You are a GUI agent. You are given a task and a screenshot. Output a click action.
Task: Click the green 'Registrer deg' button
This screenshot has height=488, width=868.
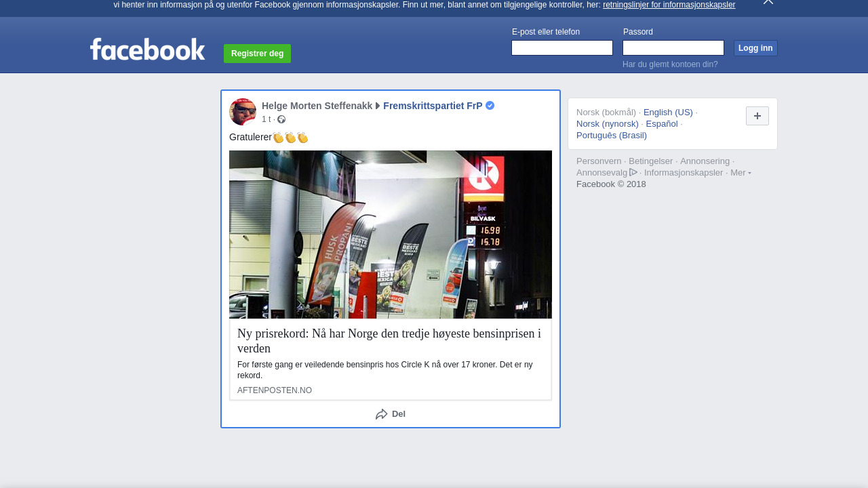(257, 54)
